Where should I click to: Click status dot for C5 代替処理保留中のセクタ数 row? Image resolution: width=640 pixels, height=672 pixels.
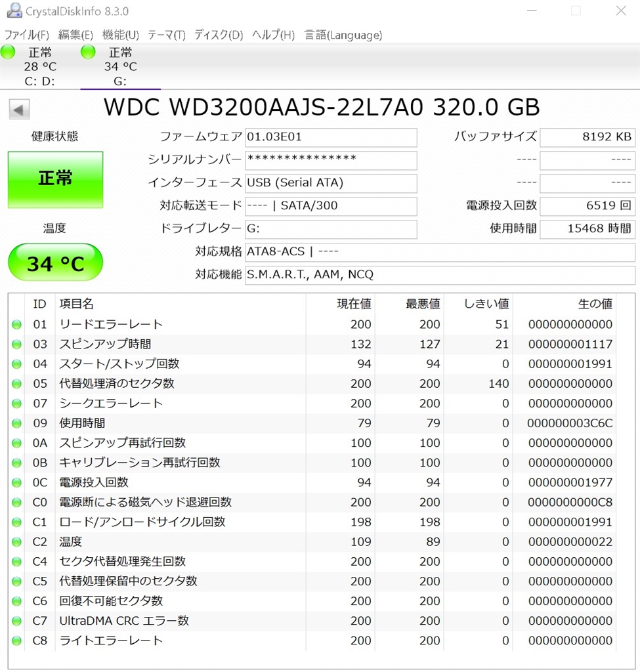coord(16,581)
